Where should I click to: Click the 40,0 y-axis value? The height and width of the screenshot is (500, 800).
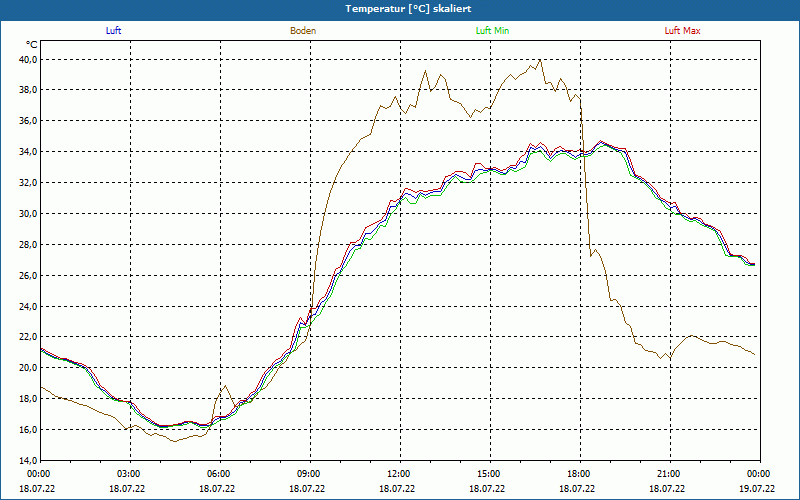tap(27, 59)
